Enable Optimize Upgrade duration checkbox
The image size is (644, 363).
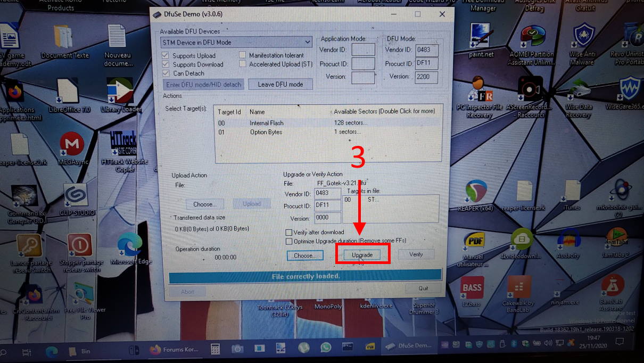(x=289, y=241)
